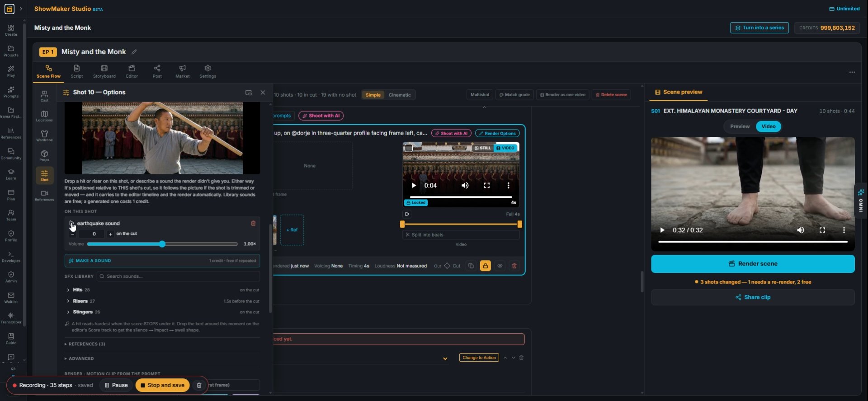
Task: Open the more options ellipsis menu
Action: click(x=852, y=72)
